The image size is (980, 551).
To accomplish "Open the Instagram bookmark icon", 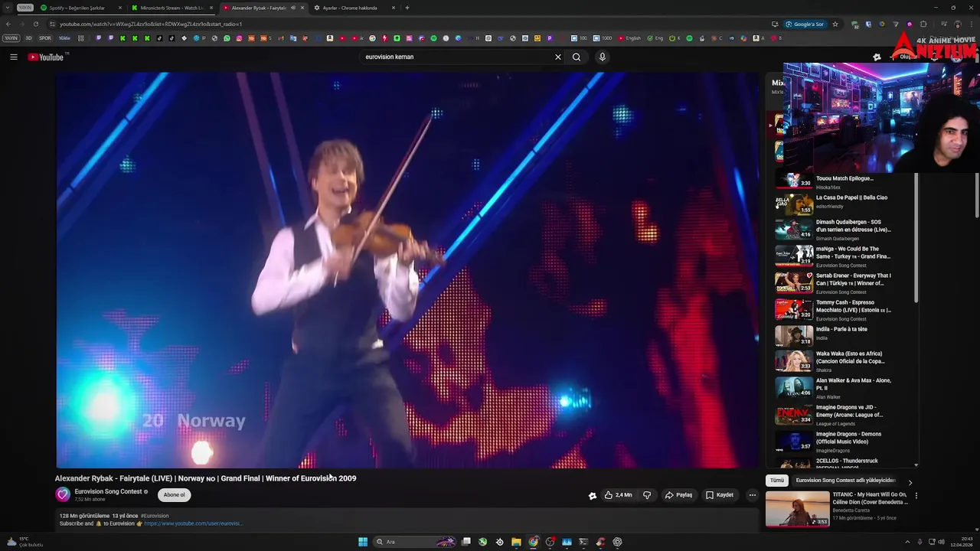I will (239, 38).
